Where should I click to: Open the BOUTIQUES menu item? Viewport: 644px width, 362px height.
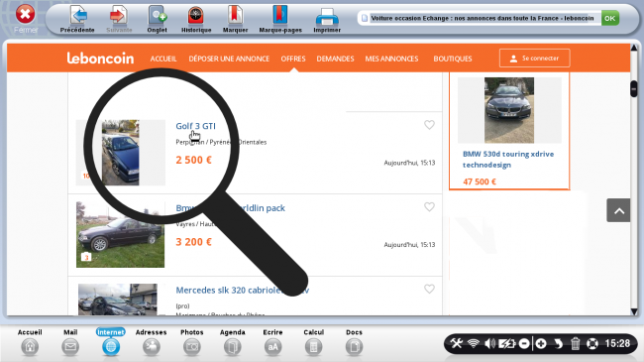452,59
